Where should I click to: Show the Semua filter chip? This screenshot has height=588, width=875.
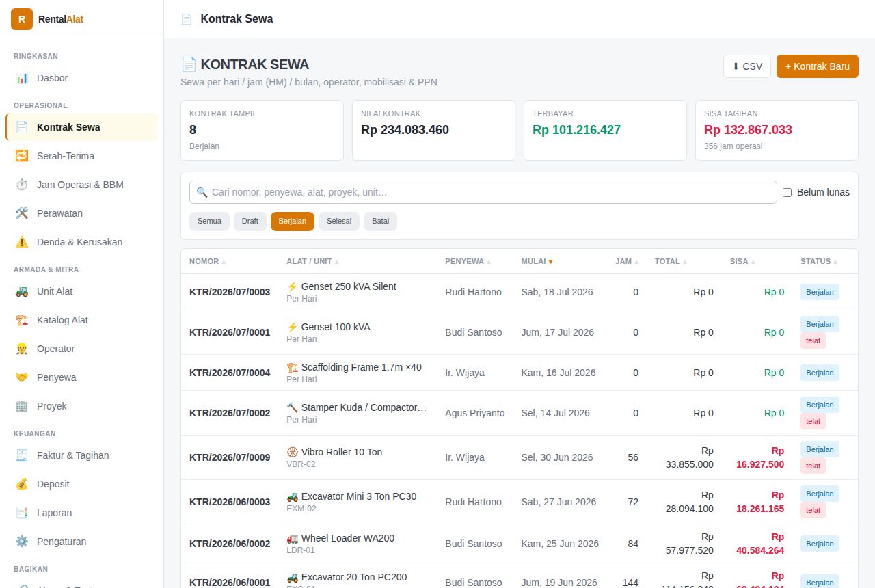[x=209, y=222]
